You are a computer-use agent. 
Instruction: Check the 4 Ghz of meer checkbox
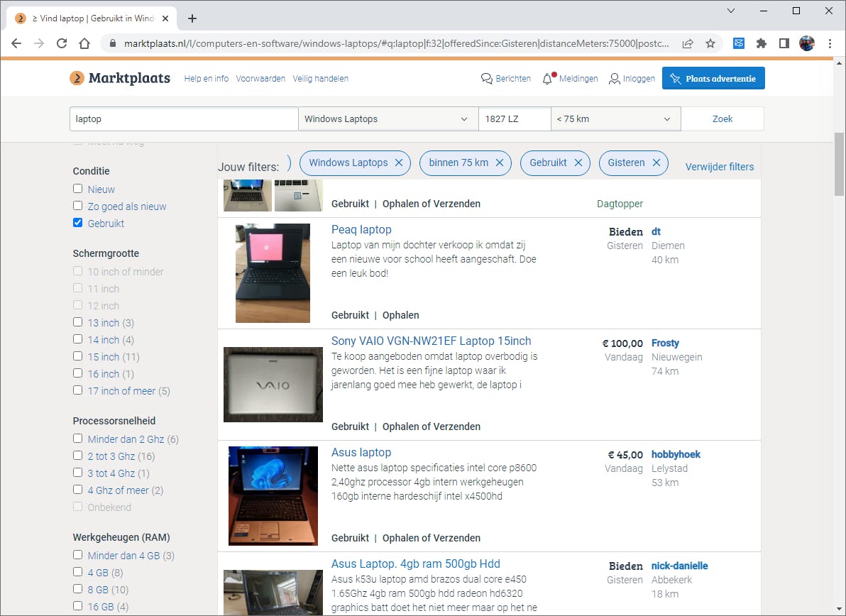(77, 489)
